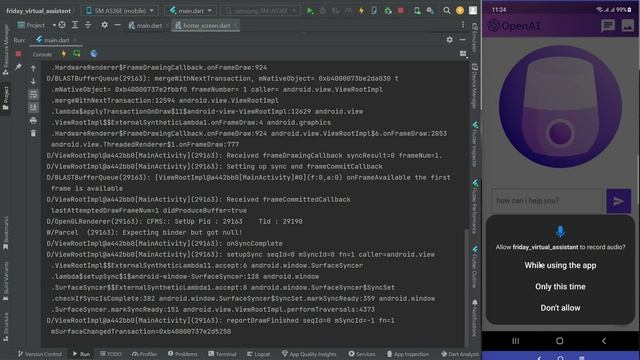The width and height of the screenshot is (640, 360).
Task: Click the Flutter Hot Reload lightning icon in the top toolbar
Action: (x=361, y=11)
